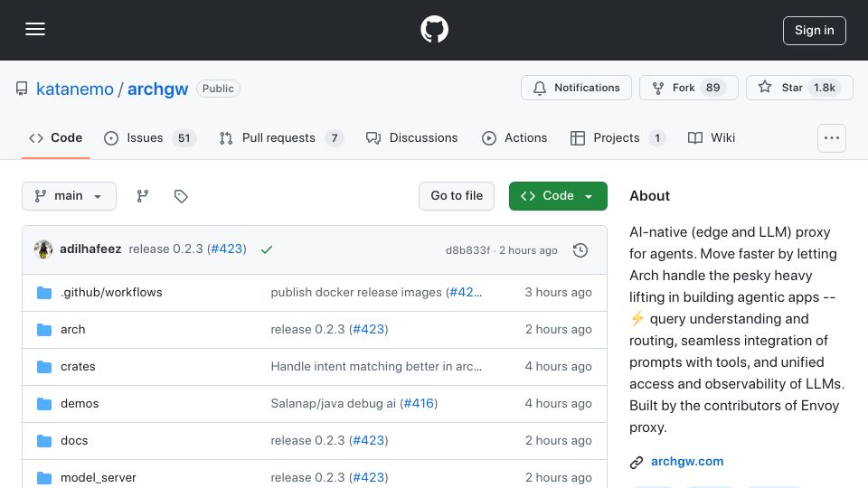The image size is (868, 488).
Task: Open the katanemo owner link
Action: coord(75,89)
